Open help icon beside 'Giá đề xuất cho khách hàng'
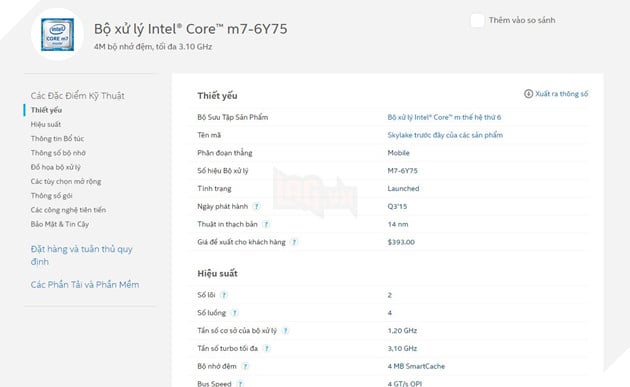The height and width of the screenshot is (387, 630). (294, 242)
